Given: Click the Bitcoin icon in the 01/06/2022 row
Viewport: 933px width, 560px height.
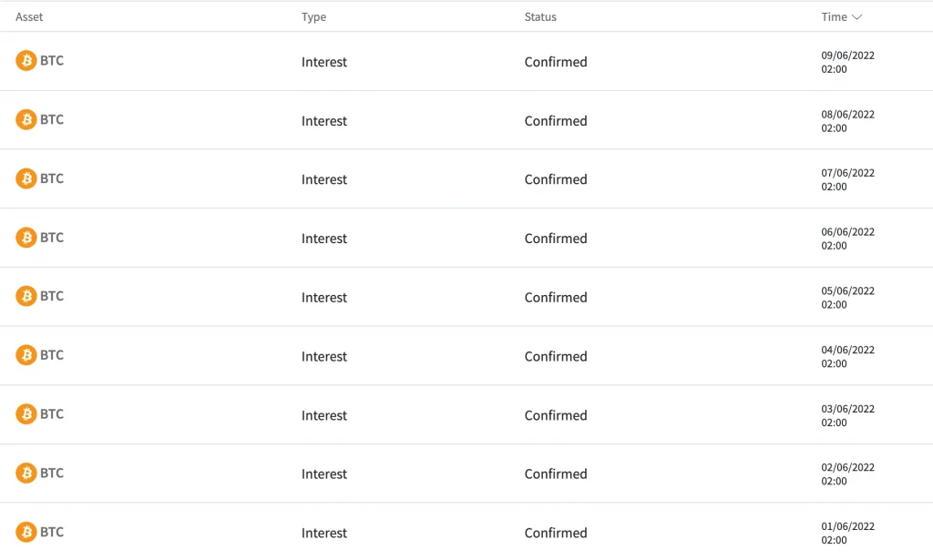Looking at the screenshot, I should [26, 532].
